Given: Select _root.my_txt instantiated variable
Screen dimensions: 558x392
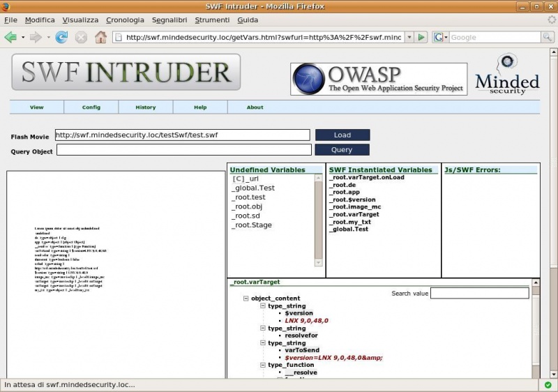Looking at the screenshot, I should pyautogui.click(x=350, y=222).
